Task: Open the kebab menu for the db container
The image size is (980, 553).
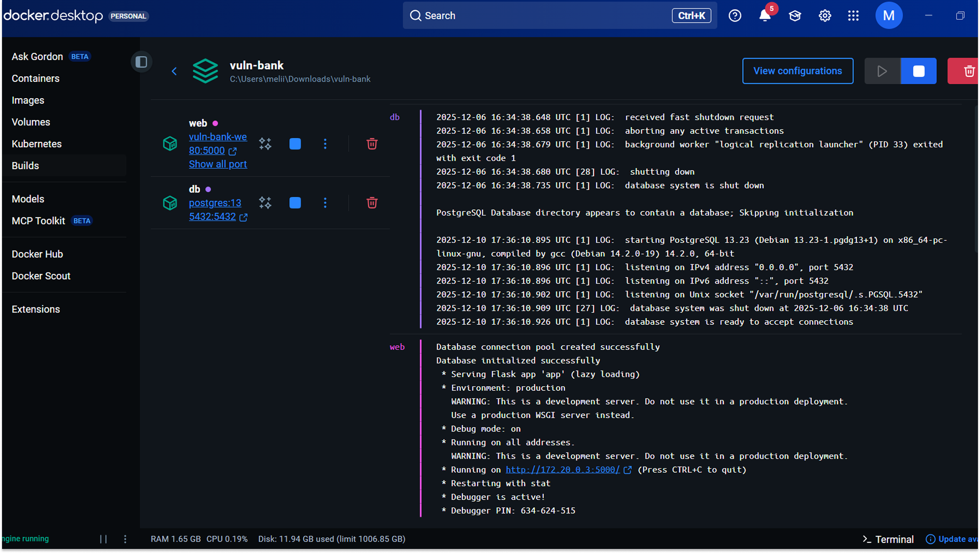Action: [x=325, y=203]
